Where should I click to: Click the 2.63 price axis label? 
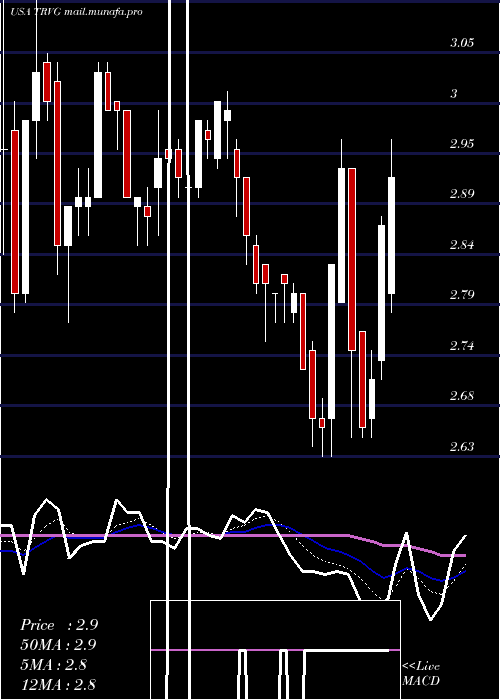[462, 446]
